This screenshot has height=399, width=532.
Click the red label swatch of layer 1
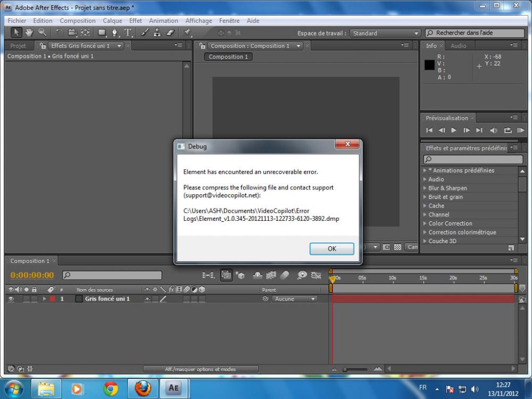coord(53,299)
